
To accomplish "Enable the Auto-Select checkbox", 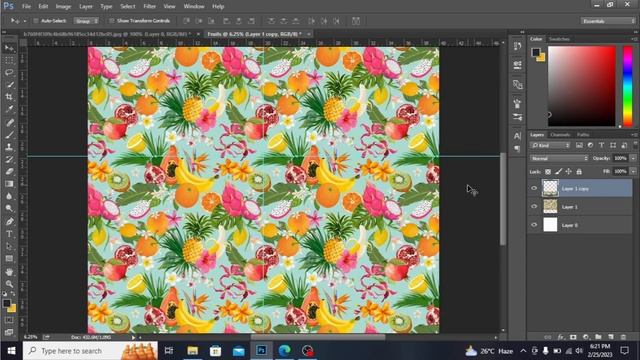I will tap(36, 21).
